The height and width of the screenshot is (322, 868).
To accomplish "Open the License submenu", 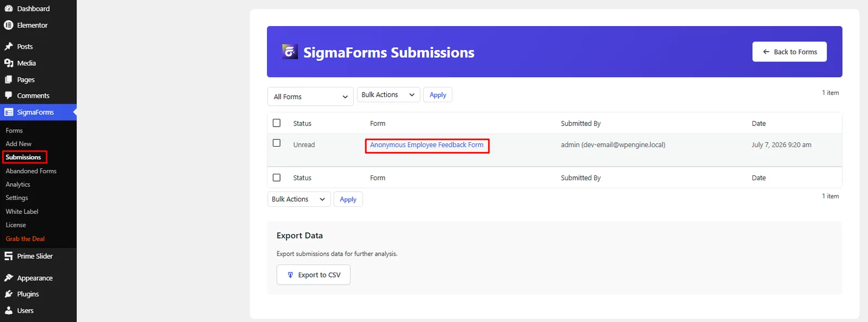I will (x=16, y=225).
